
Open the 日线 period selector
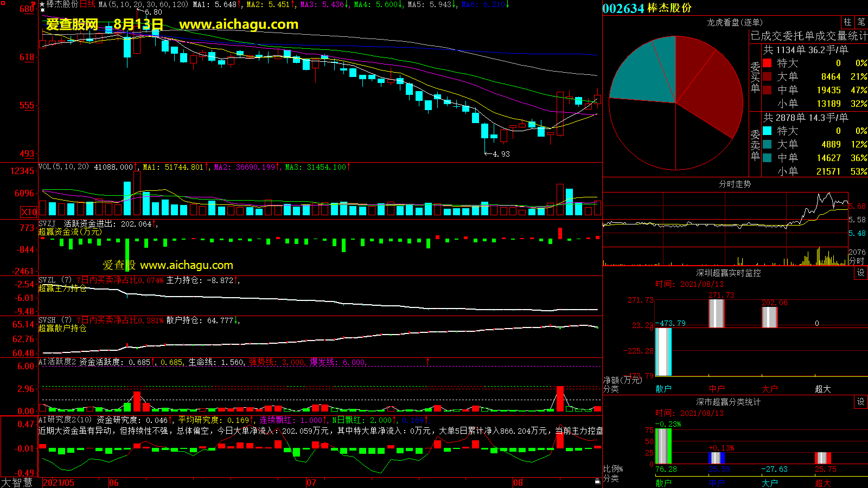tap(87, 4)
